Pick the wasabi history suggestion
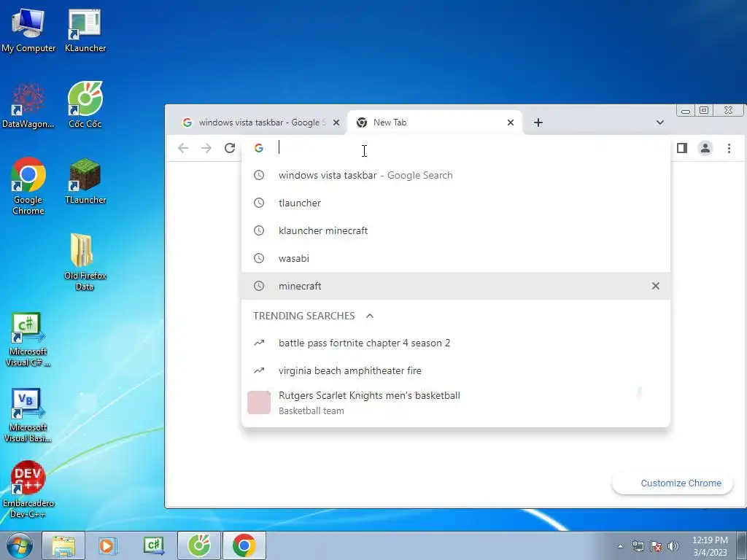Viewport: 747px width, 560px height. click(x=456, y=258)
